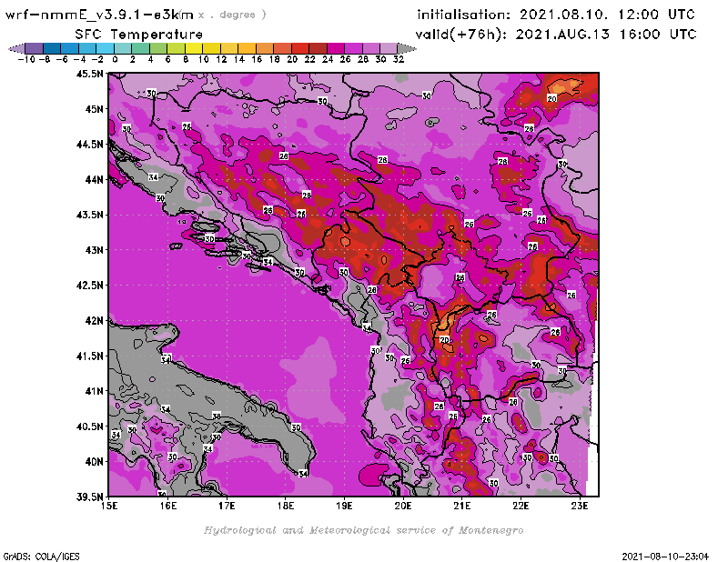Image resolution: width=728 pixels, height=562 pixels.
Task: Click the model name 'wrf-nmmE_v3.9.1-e3km'
Action: click(x=99, y=15)
